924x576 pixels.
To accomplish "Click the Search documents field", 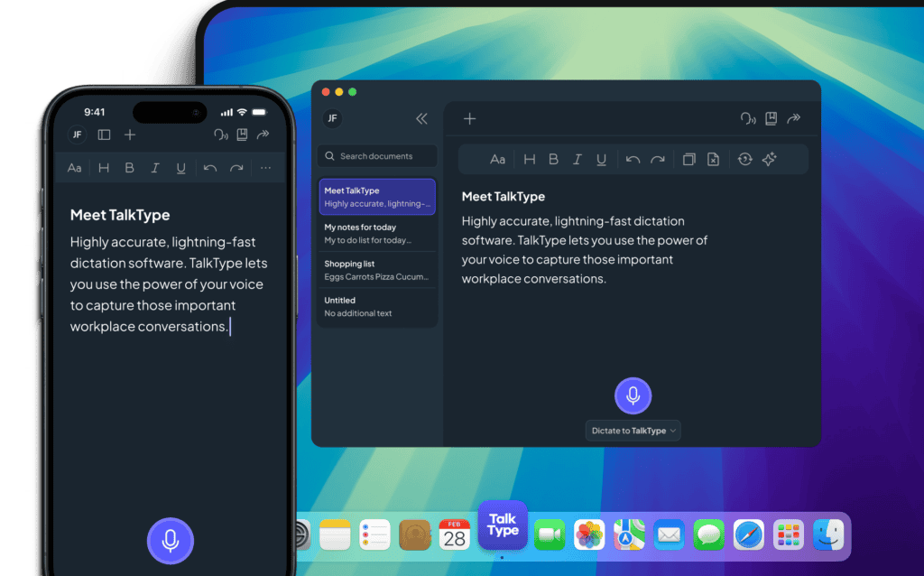I will point(377,156).
